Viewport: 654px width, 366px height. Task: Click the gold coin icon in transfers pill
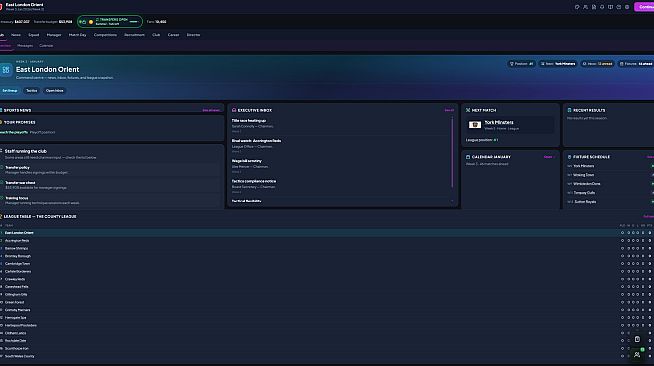91,22
